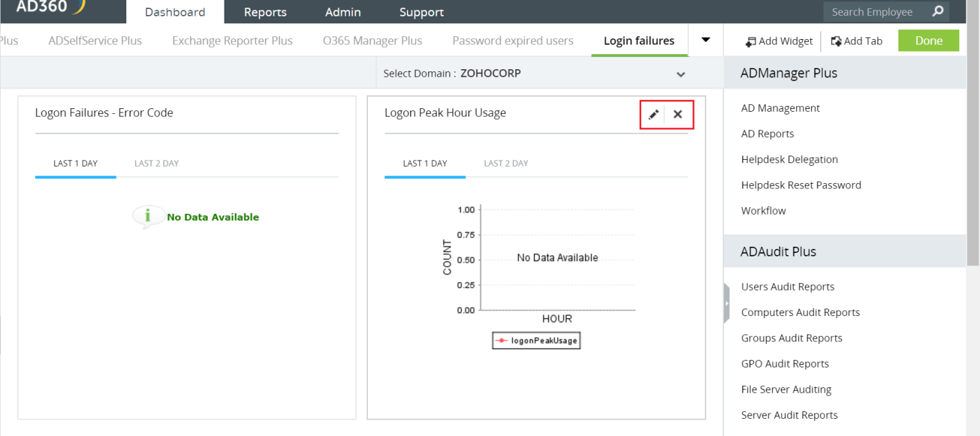Expand the Select Domain dropdown
This screenshot has width=980, height=436.
tap(680, 74)
